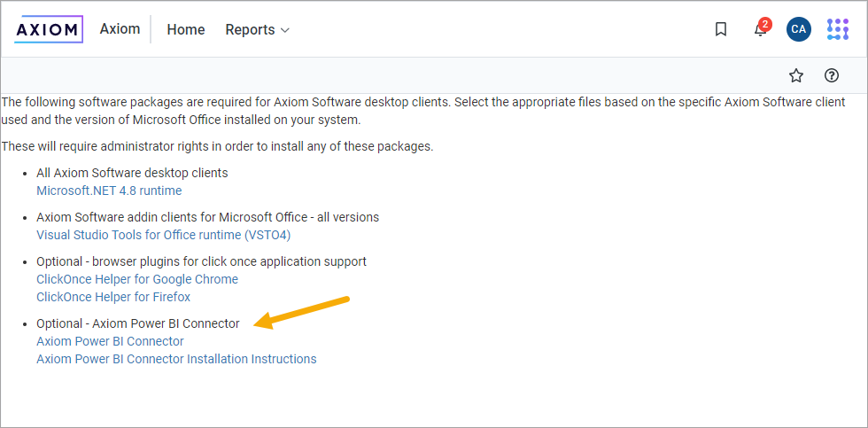
Task: Mark page as favorite with star icon
Action: point(796,75)
